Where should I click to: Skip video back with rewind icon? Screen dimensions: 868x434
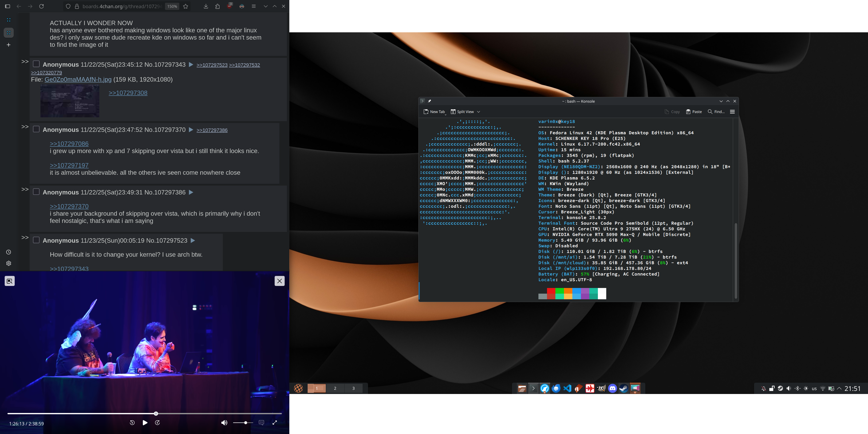pos(132,422)
